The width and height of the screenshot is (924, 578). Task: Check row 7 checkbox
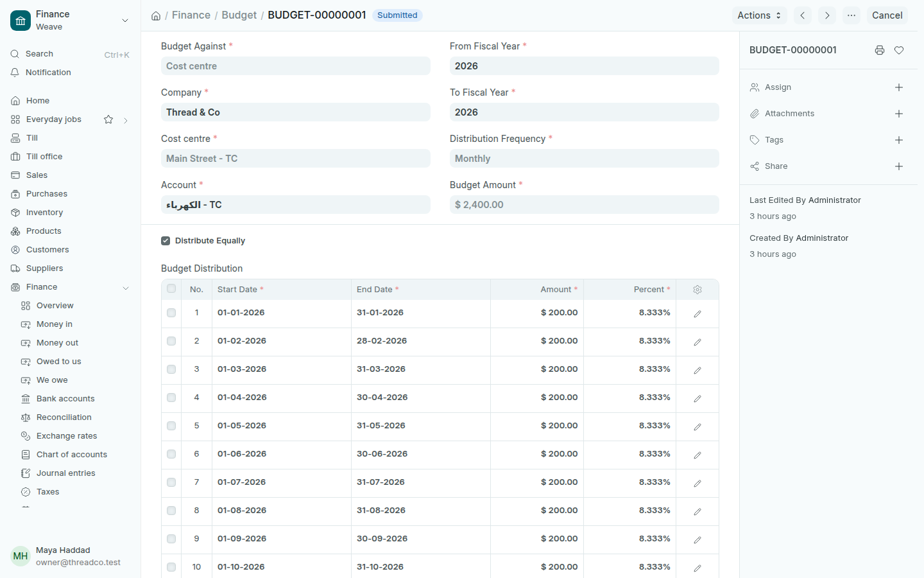coord(171,482)
